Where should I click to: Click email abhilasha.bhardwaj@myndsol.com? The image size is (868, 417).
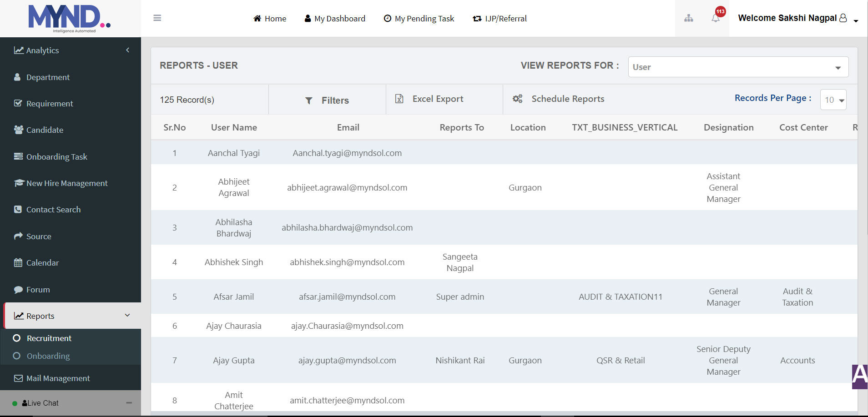[347, 227]
